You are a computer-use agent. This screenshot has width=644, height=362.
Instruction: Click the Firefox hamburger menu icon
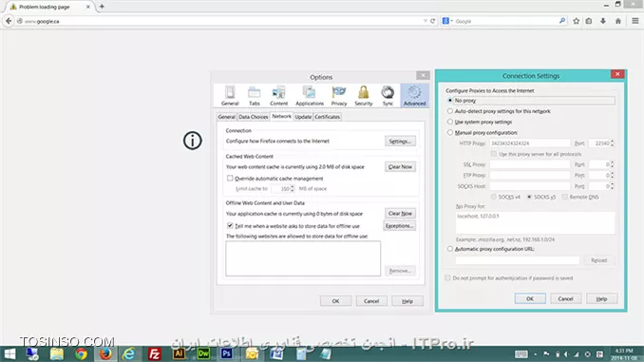635,21
